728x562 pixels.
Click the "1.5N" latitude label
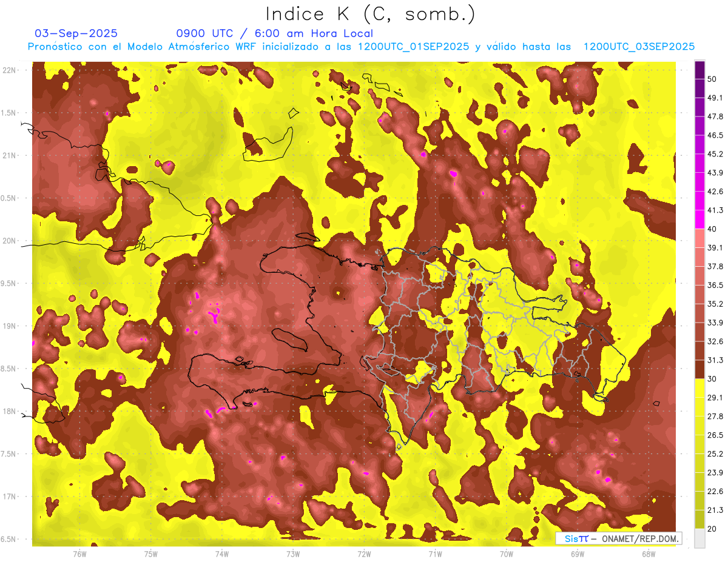(x=8, y=113)
